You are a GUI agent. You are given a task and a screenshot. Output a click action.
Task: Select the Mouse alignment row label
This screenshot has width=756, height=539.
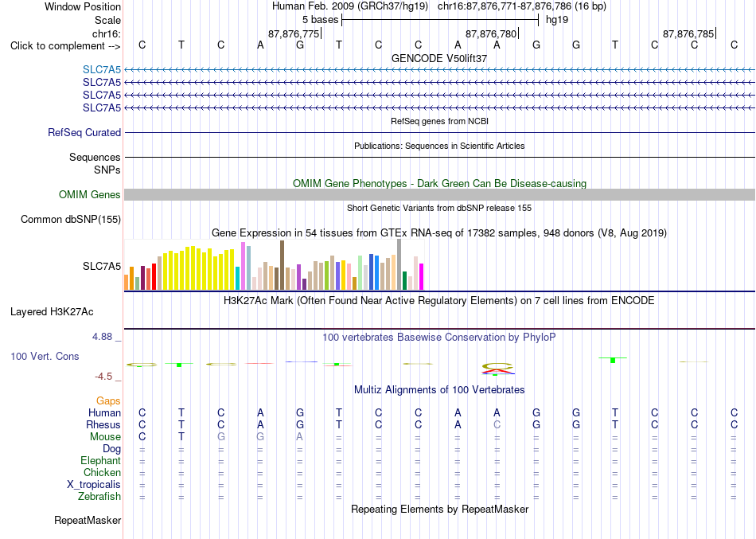pos(106,437)
